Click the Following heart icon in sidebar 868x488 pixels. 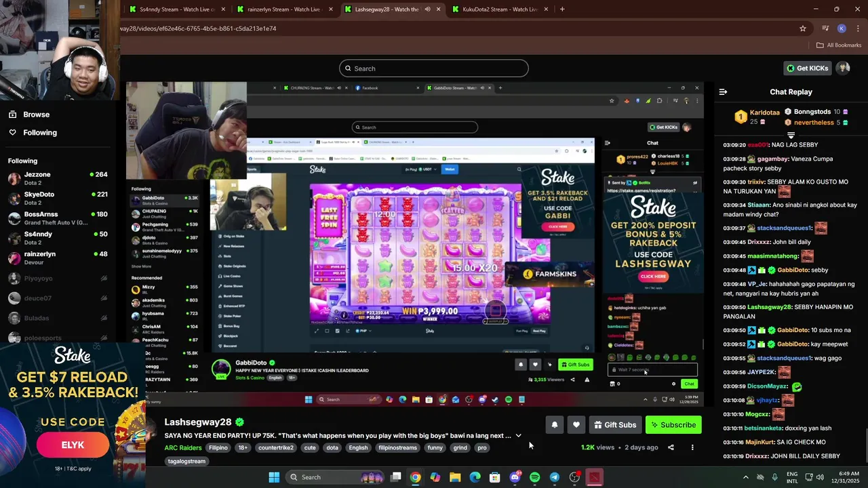(12, 133)
